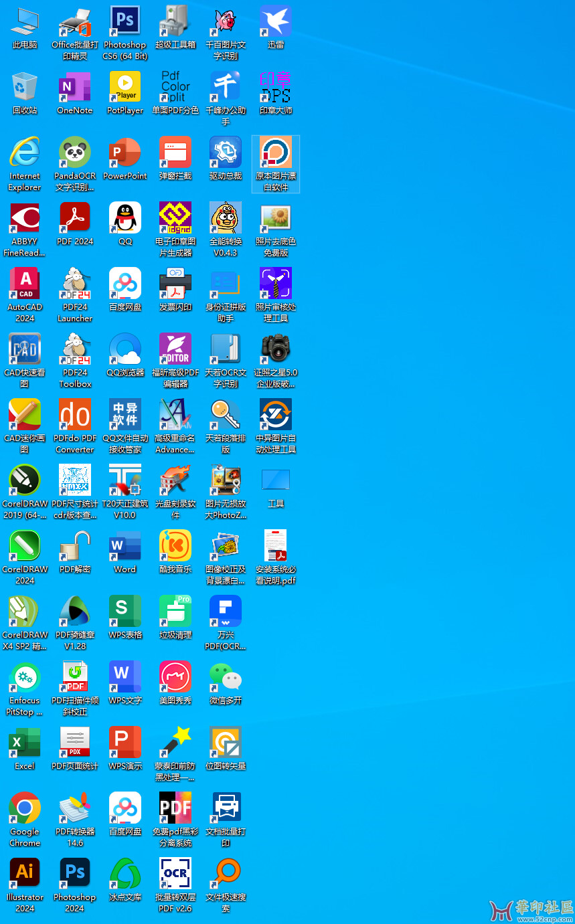Click the PDFdo PDF Converter icon
The width and height of the screenshot is (575, 924).
75,415
